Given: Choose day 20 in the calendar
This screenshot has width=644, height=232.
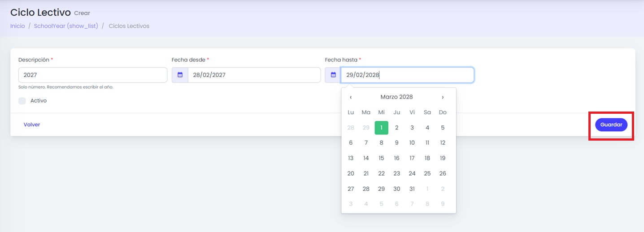Looking at the screenshot, I should click(x=351, y=173).
